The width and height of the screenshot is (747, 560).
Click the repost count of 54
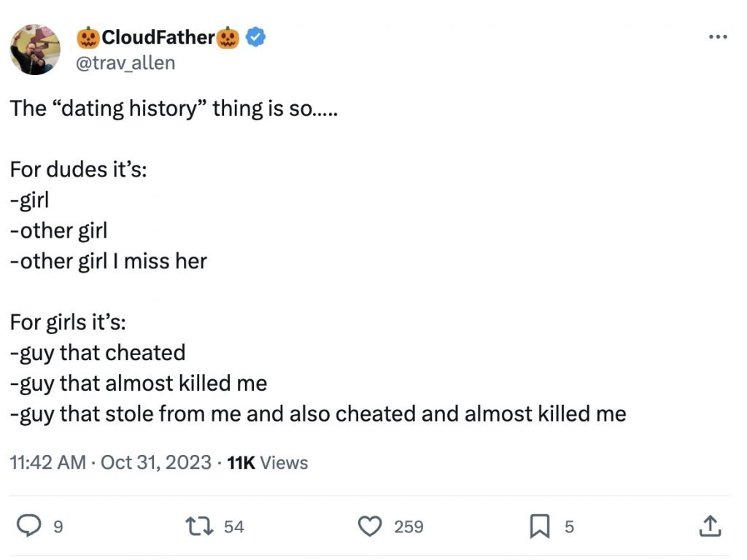coord(233,526)
